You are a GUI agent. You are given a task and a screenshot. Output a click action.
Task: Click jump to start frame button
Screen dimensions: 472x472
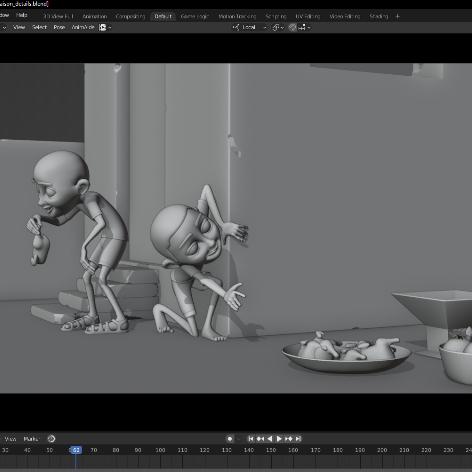coord(251,439)
